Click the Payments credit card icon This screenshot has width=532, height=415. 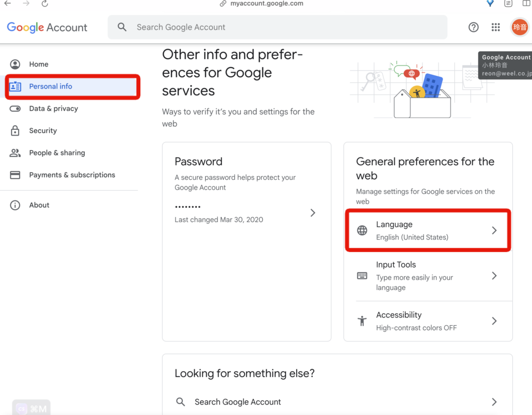pyautogui.click(x=15, y=175)
